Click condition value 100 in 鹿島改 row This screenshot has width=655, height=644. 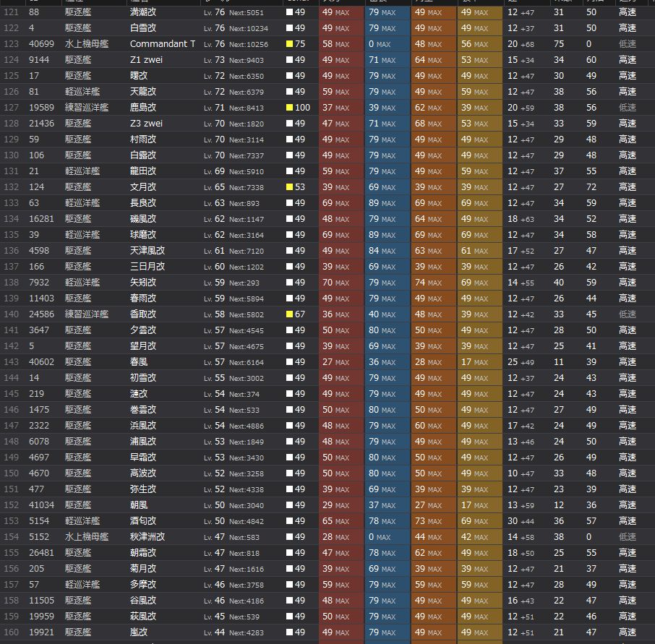tap(302, 108)
